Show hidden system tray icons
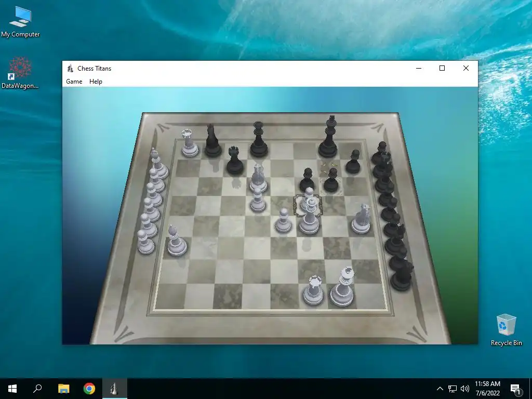The height and width of the screenshot is (399, 532). pyautogui.click(x=440, y=389)
